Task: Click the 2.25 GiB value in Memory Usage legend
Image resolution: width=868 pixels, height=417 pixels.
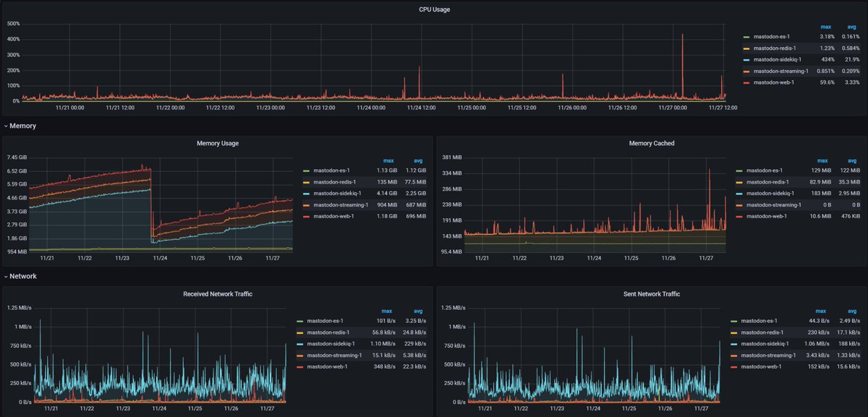Action: [x=415, y=193]
